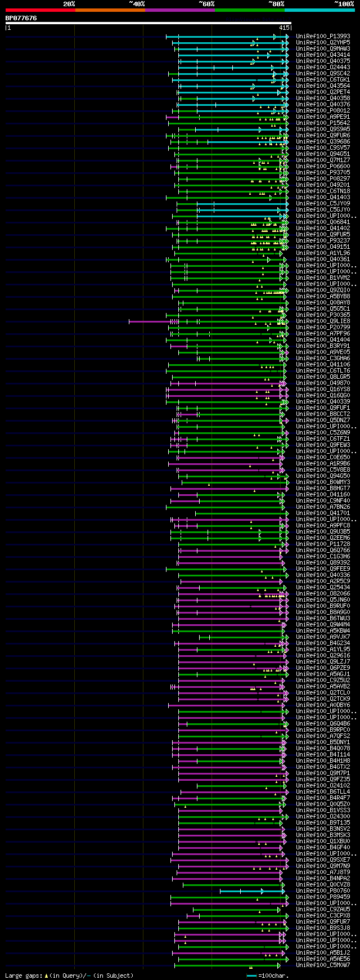Image resolution: width=360 pixels, height=980 pixels.
Task: Select entry UniRef100_P80760
Action: (323, 891)
